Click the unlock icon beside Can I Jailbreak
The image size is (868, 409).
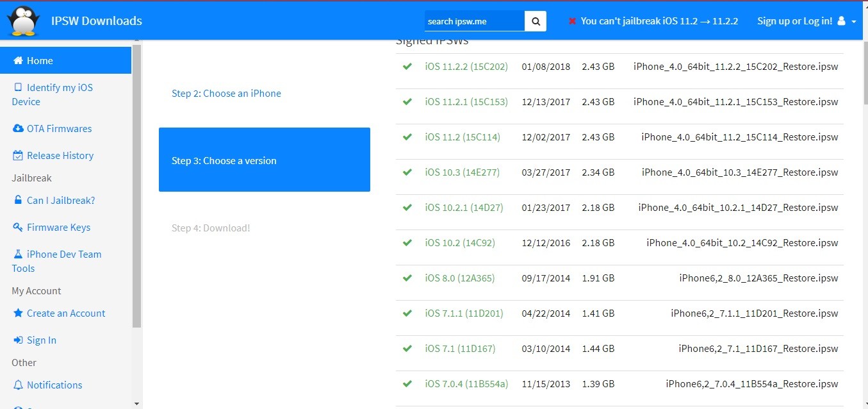pos(18,200)
